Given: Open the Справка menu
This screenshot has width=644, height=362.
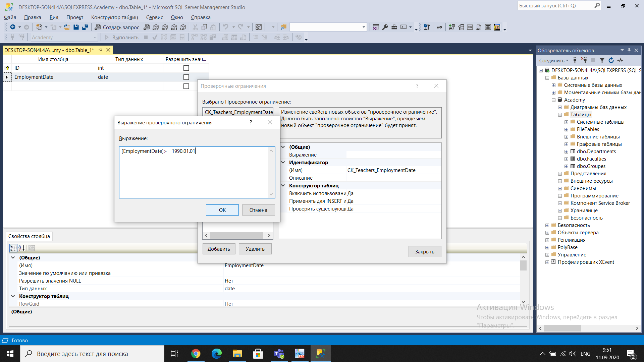Looking at the screenshot, I should pos(201,17).
